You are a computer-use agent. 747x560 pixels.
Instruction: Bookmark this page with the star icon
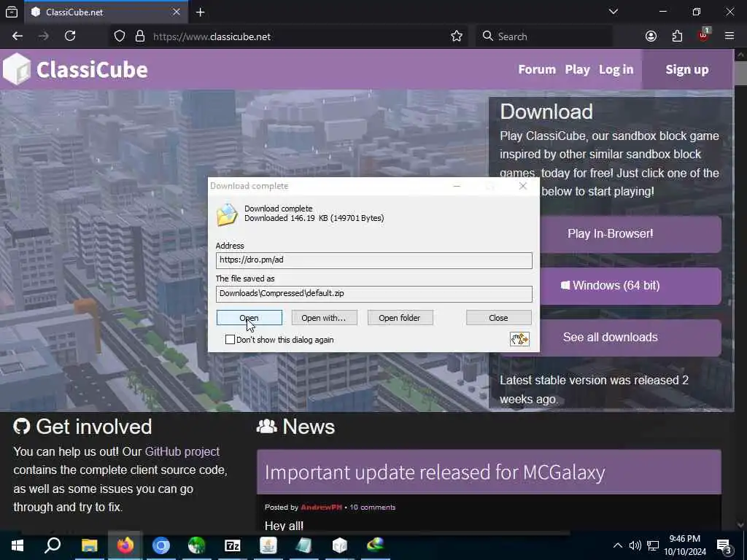click(457, 36)
